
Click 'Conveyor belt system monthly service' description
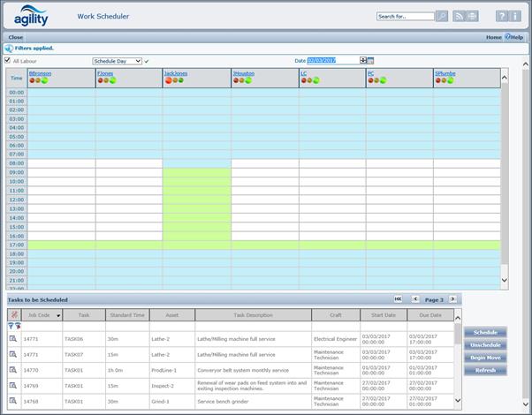pyautogui.click(x=243, y=370)
